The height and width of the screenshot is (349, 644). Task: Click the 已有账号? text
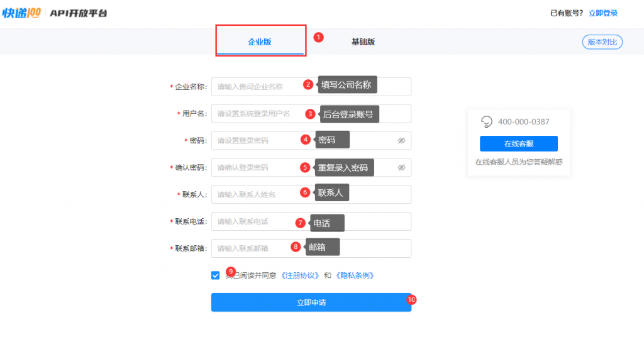click(567, 13)
